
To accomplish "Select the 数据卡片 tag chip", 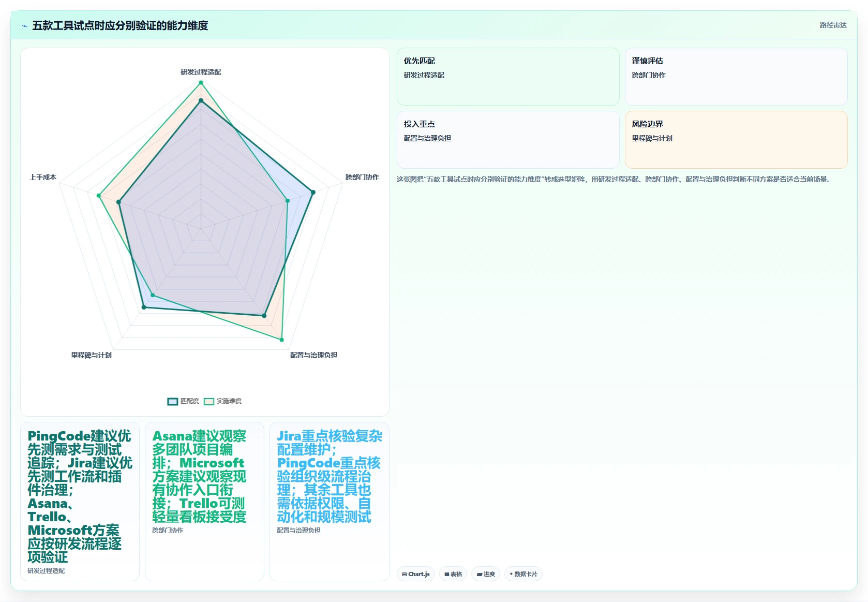I will click(523, 574).
